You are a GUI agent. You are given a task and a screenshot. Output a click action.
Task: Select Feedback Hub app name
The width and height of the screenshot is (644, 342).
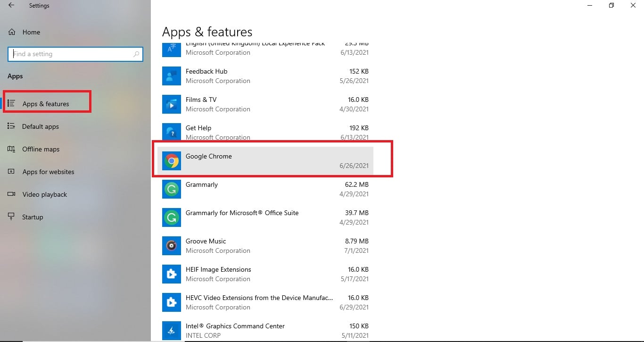click(206, 71)
